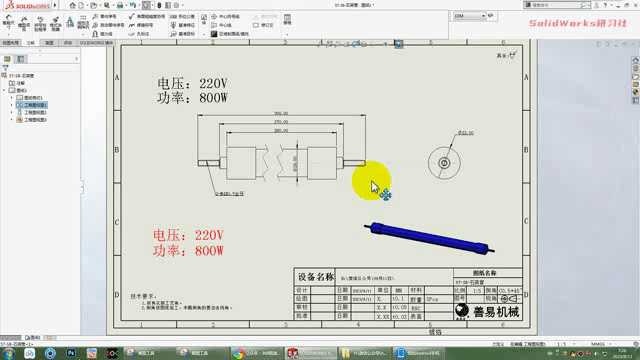This screenshot has height=360, width=640.
Task: Insert a Magnetic Line
Action: coord(102,34)
